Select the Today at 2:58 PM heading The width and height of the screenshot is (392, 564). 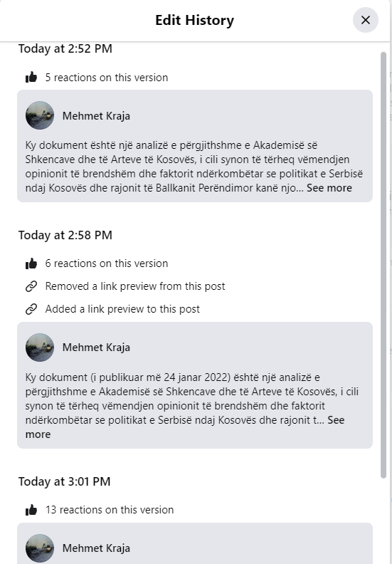coord(65,235)
